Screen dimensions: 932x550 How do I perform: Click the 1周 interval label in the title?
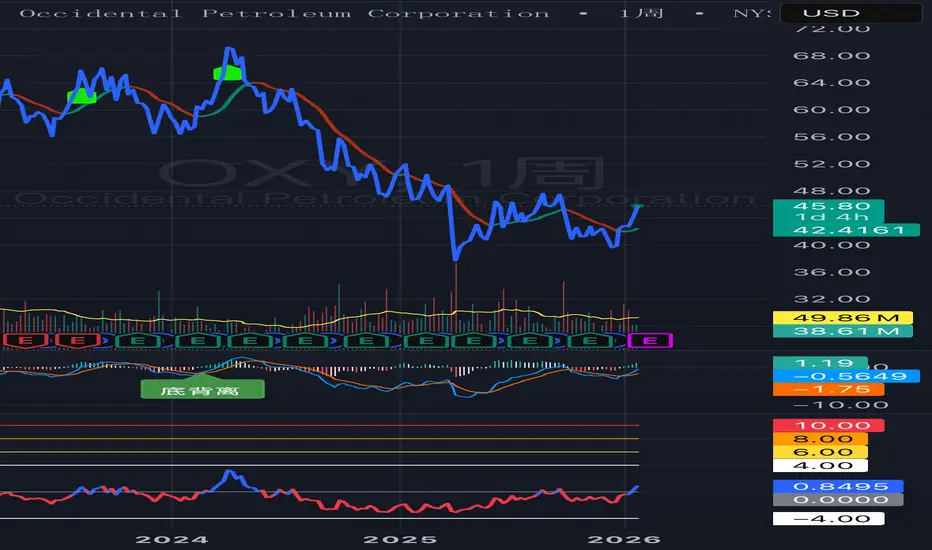641,13
